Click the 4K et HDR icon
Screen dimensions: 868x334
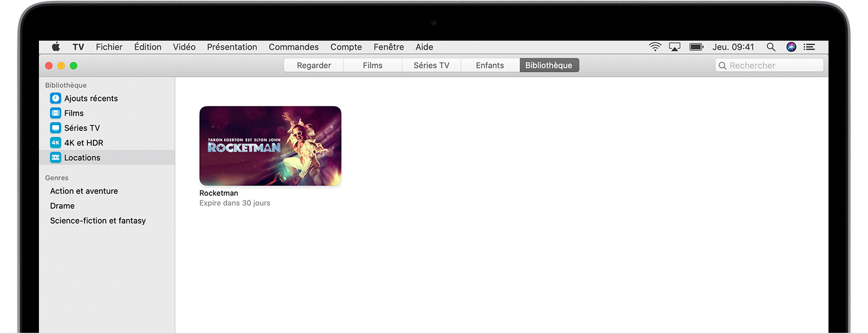pyautogui.click(x=56, y=143)
